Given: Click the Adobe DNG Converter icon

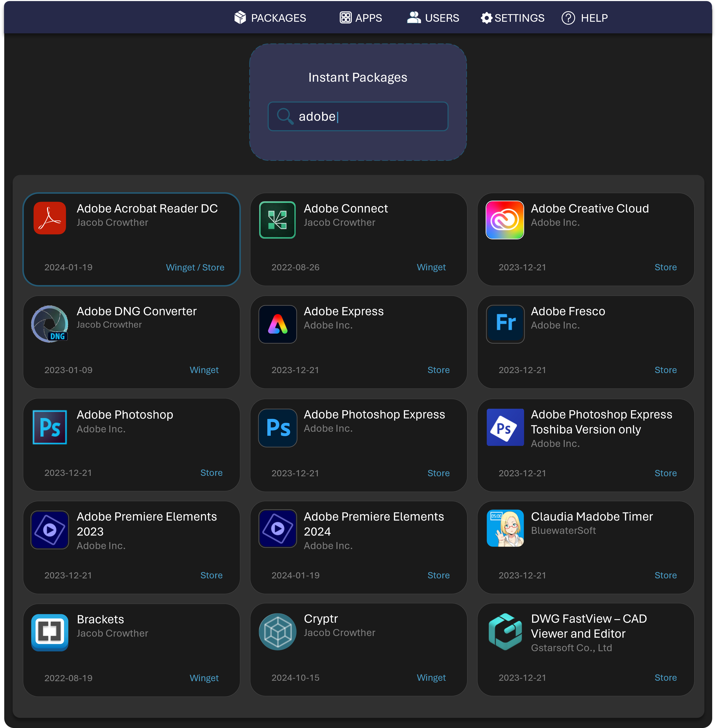Looking at the screenshot, I should coord(50,324).
